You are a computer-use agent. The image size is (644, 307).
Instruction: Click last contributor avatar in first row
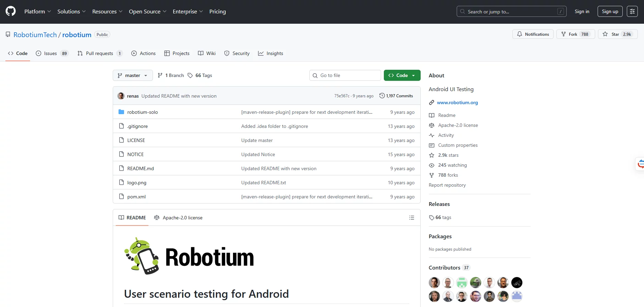click(517, 283)
